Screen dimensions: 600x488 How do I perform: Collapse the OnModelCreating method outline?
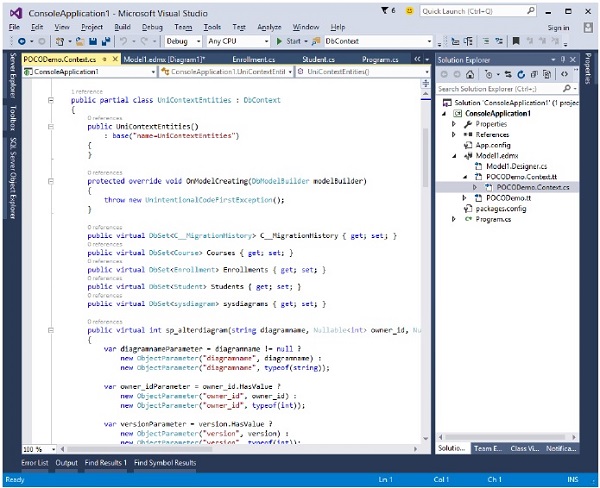(49, 181)
